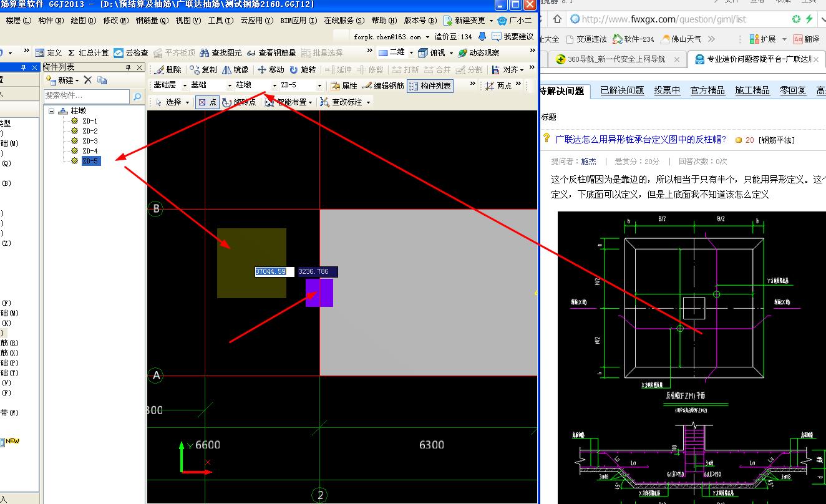Open the 绘图 menu
This screenshot has height=504, width=826.
tap(83, 21)
